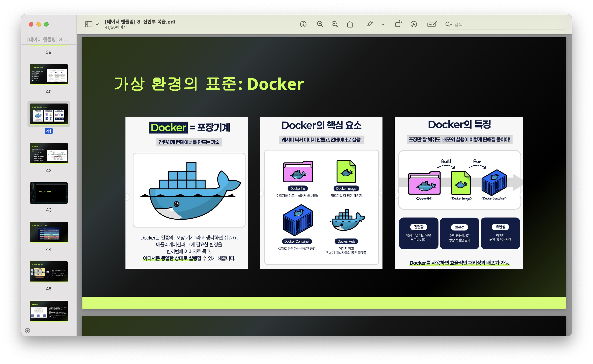Image resolution: width=593 pixels, height=364 pixels.
Task: Toggle the Markup toolbar icon
Action: [x=414, y=24]
